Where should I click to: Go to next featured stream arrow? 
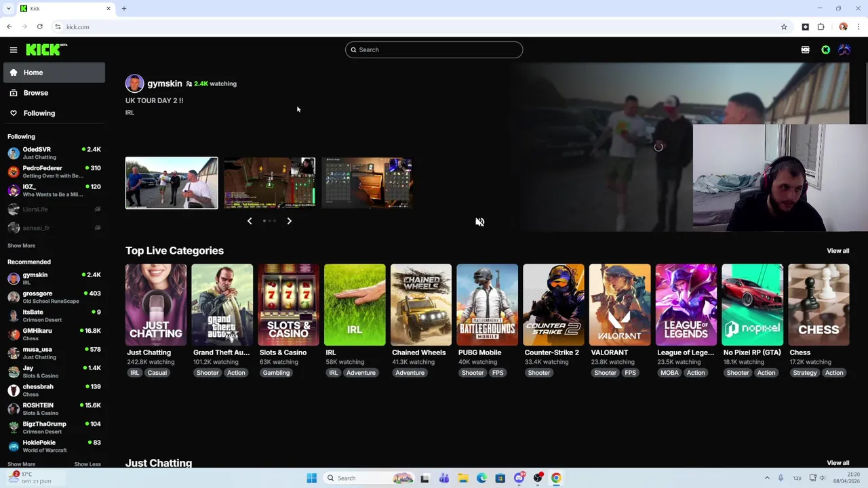point(289,221)
